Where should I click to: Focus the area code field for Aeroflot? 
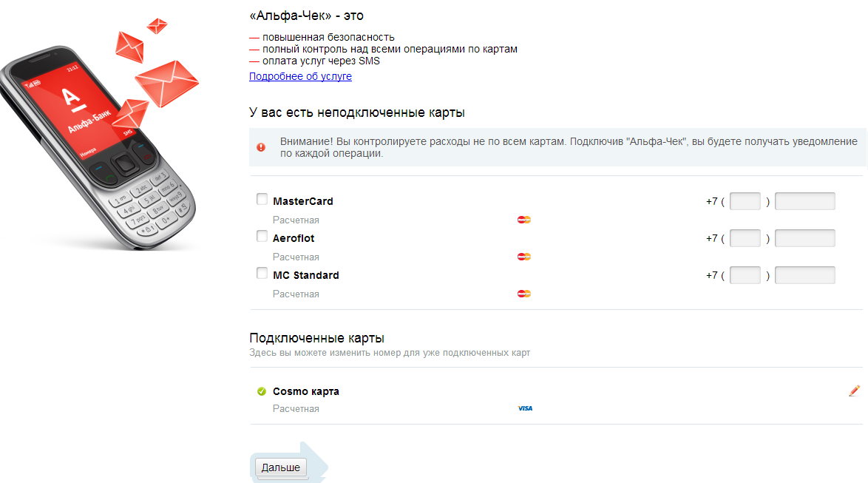click(745, 238)
